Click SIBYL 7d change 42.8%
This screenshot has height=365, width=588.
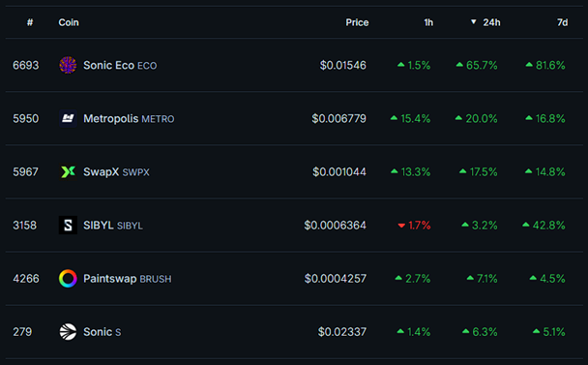coord(544,226)
